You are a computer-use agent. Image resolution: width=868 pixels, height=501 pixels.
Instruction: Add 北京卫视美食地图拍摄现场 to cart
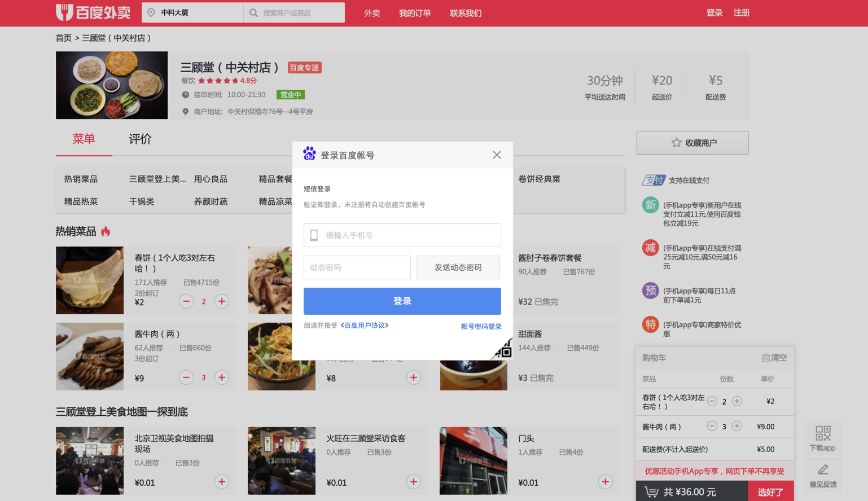coord(222,482)
